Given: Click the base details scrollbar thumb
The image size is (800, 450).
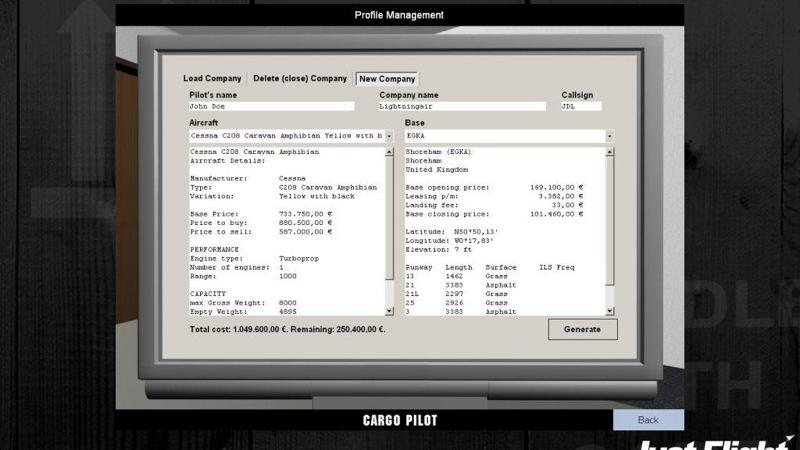Looking at the screenshot, I should tap(610, 221).
